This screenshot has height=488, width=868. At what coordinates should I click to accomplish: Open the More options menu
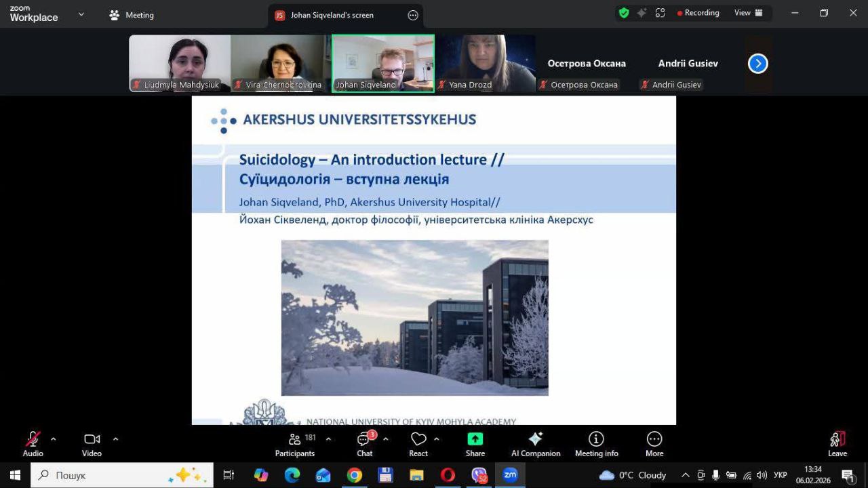point(654,444)
